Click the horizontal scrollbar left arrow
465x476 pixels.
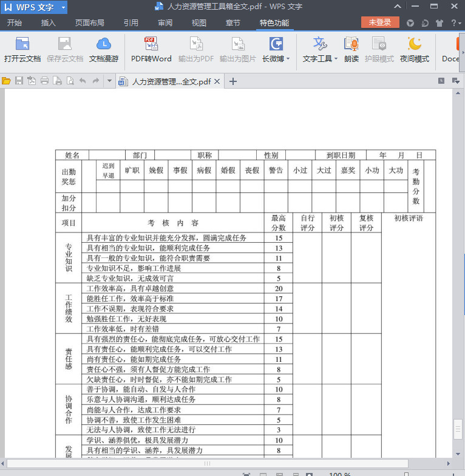click(x=2, y=464)
